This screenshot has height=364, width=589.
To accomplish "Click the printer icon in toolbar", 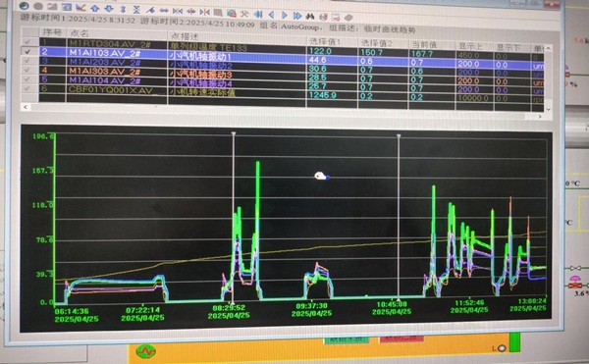I will tap(323, 17).
